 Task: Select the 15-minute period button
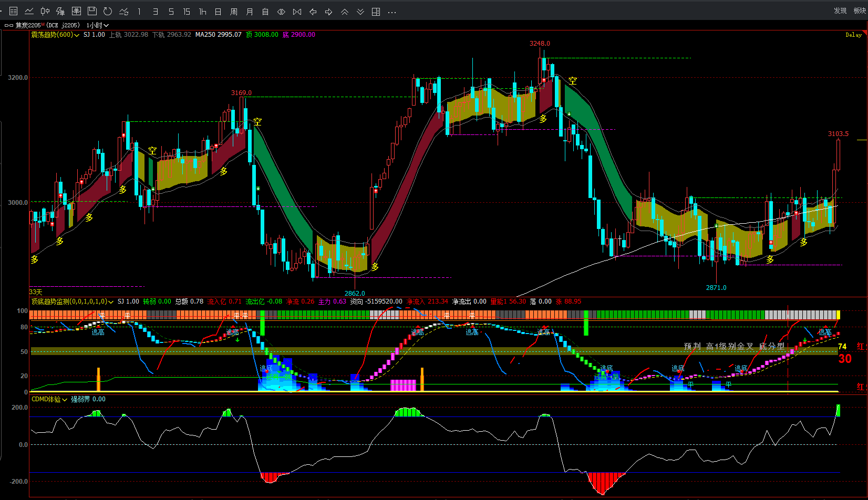click(x=187, y=11)
